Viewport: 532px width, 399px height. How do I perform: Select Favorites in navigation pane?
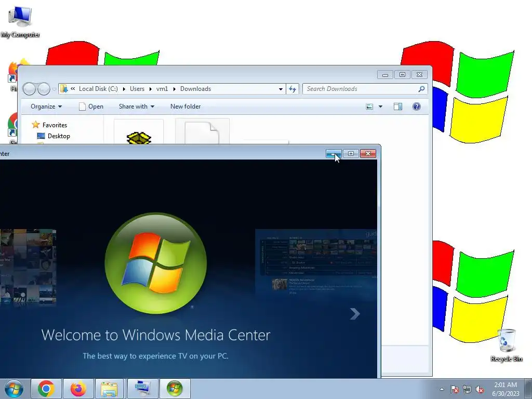[49, 125]
